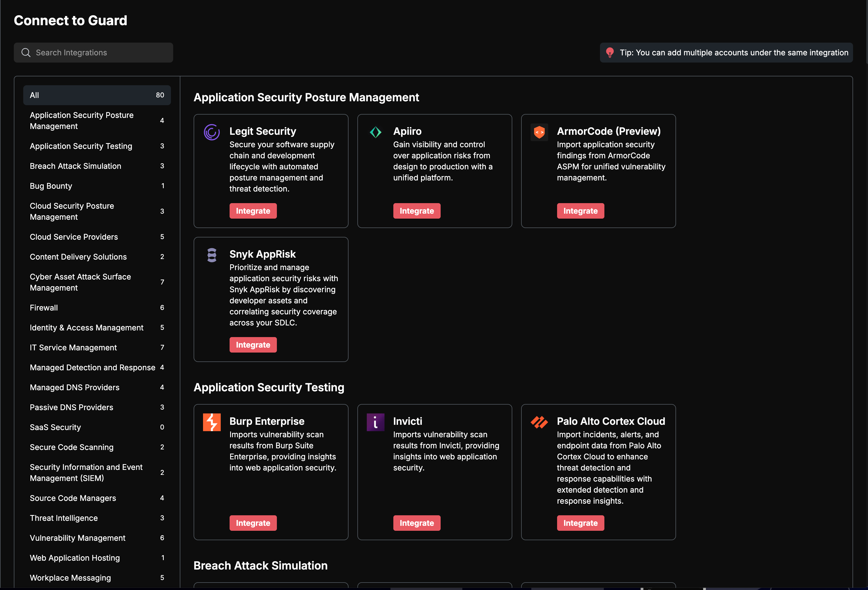Integrate Invicti
Viewport: 868px width, 590px height.
pyautogui.click(x=417, y=523)
